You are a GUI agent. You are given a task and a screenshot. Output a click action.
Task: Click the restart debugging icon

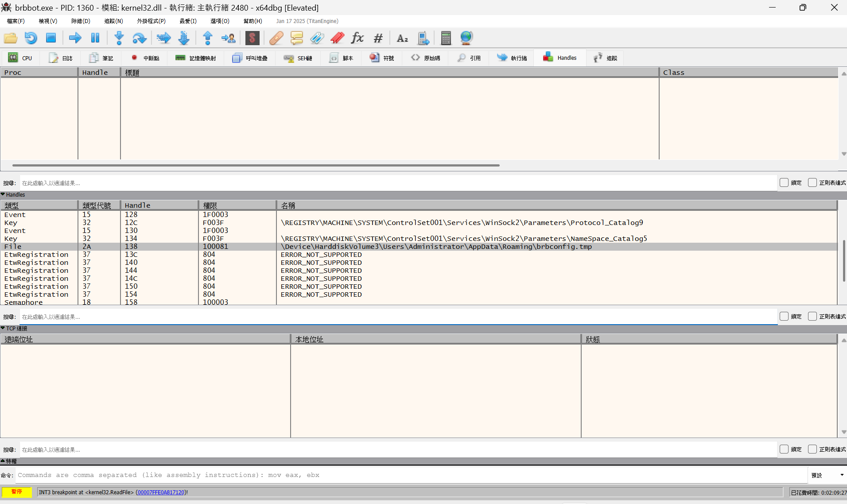pyautogui.click(x=31, y=38)
